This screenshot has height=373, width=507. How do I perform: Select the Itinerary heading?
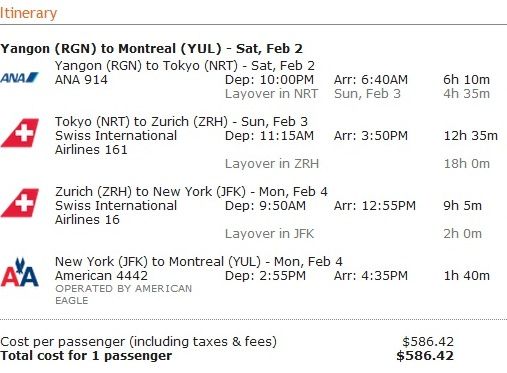tap(28, 13)
